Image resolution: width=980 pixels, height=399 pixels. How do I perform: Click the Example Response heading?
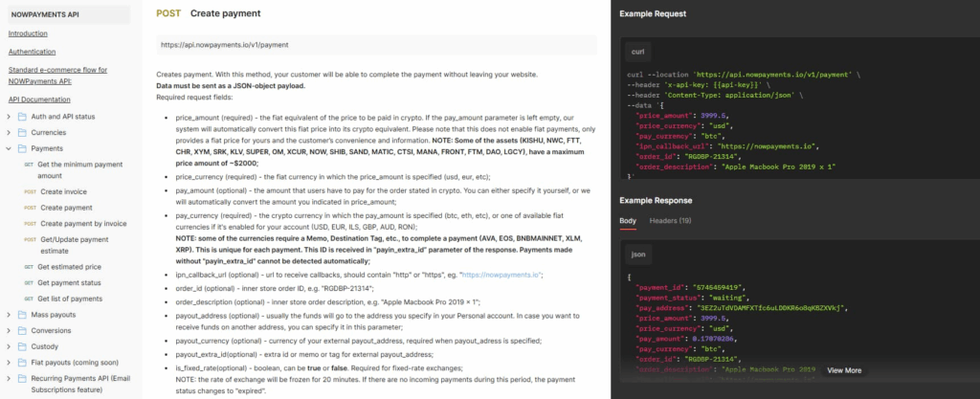656,200
